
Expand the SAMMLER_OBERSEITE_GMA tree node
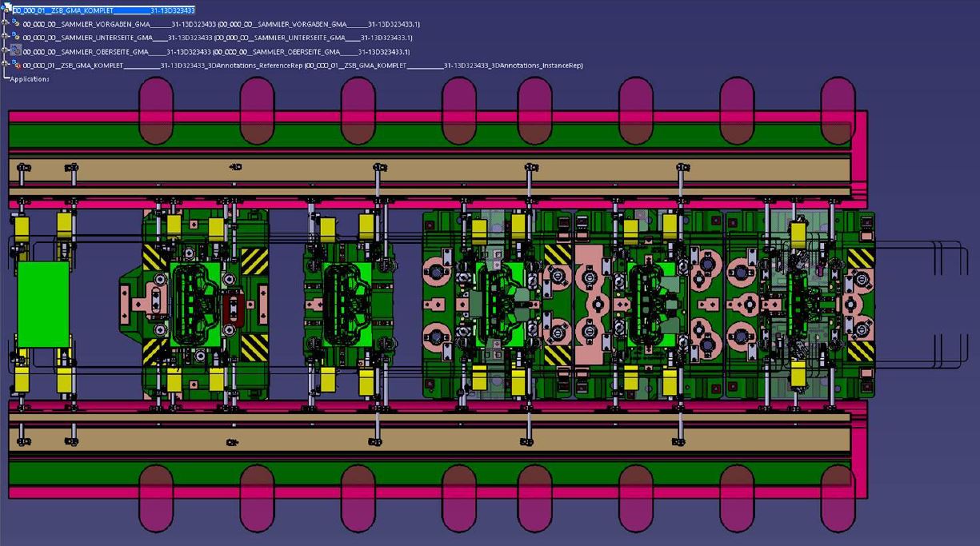pyautogui.click(x=6, y=51)
